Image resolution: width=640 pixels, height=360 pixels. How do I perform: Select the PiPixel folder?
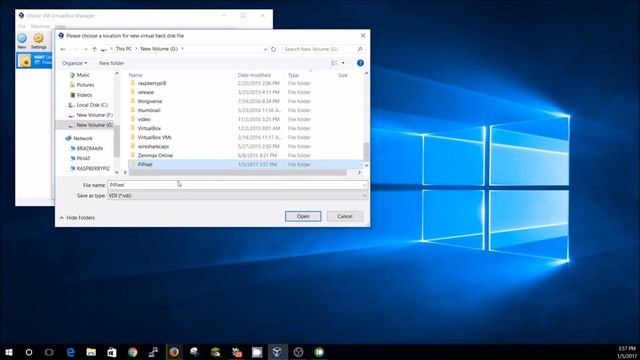coord(245,164)
